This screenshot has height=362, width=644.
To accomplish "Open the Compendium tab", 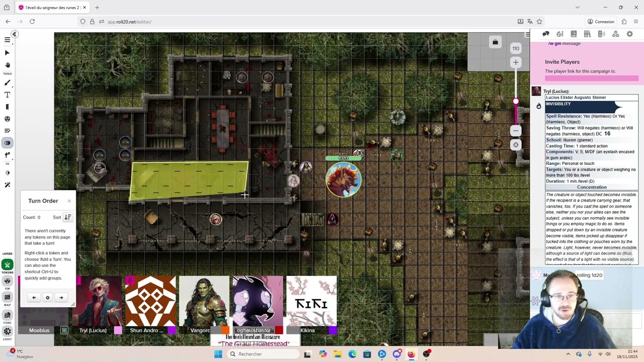I will pos(587,34).
